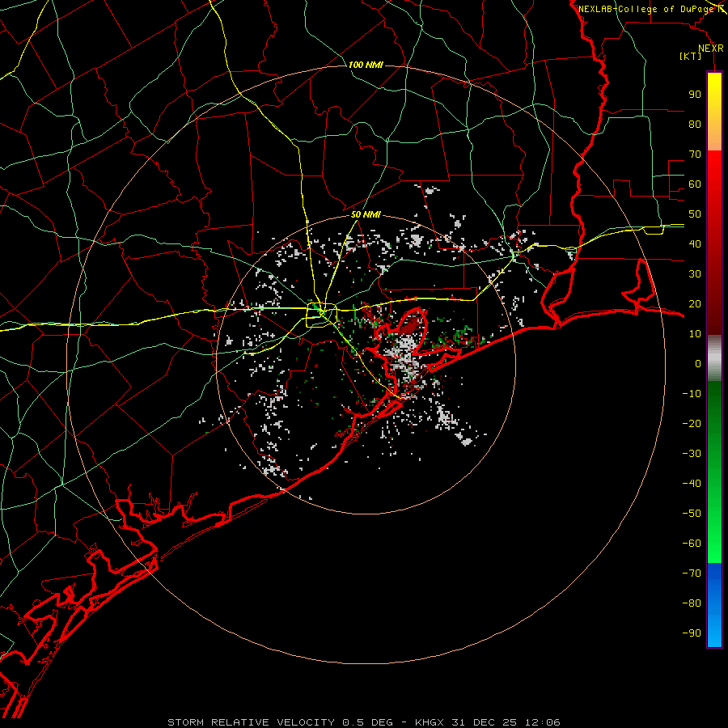The image size is (728, 728).
Task: Click the "-30" velocity scale label
Action: pos(692,454)
